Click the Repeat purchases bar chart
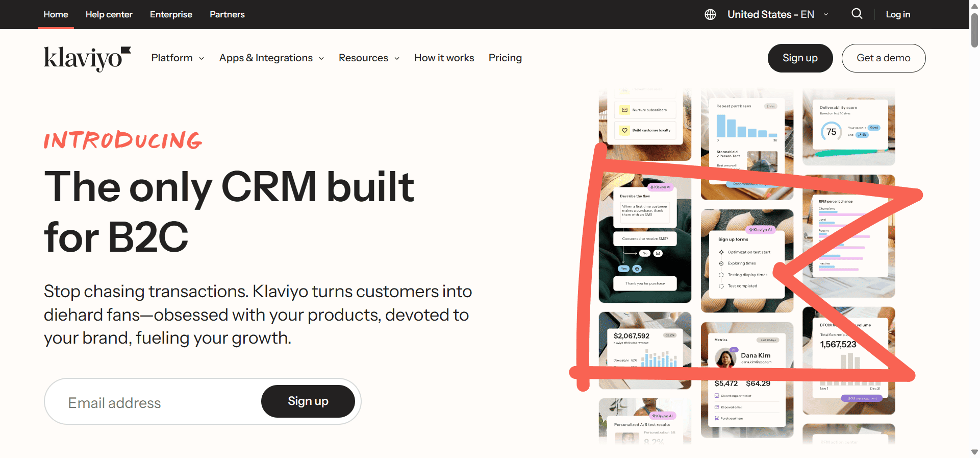Screen dimensions: 980x458 pos(747,126)
